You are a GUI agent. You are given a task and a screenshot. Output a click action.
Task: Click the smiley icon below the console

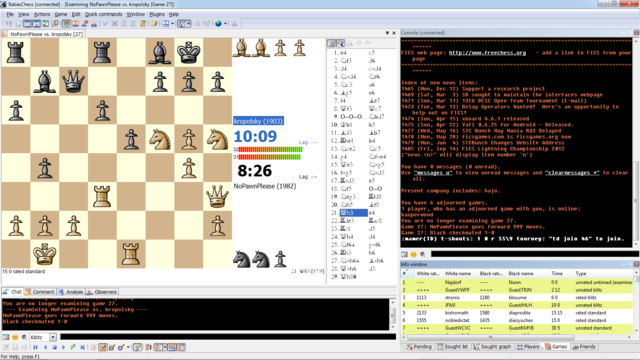pyautogui.click(x=413, y=254)
